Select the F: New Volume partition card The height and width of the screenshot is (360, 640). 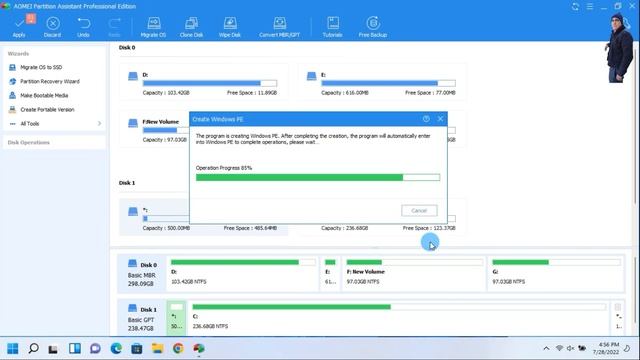(x=154, y=129)
